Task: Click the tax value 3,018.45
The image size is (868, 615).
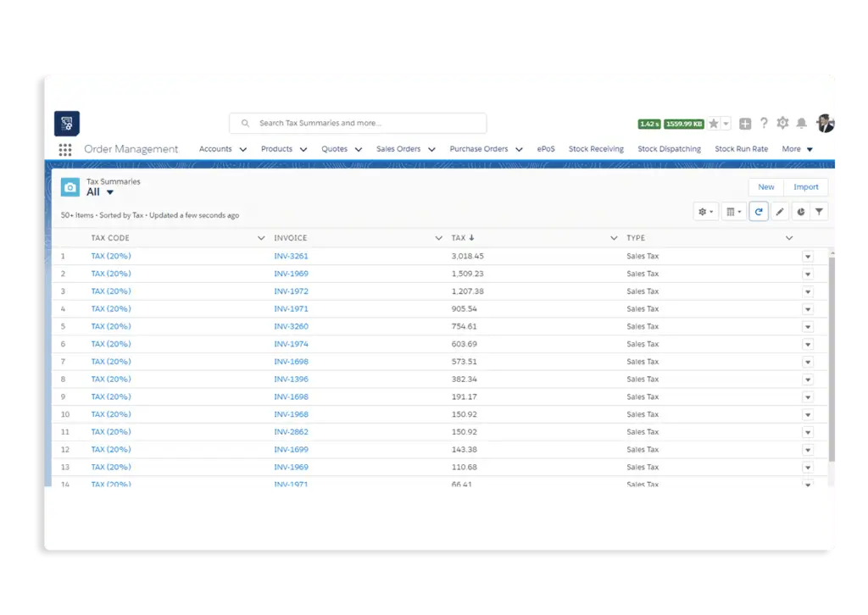Action: point(468,256)
